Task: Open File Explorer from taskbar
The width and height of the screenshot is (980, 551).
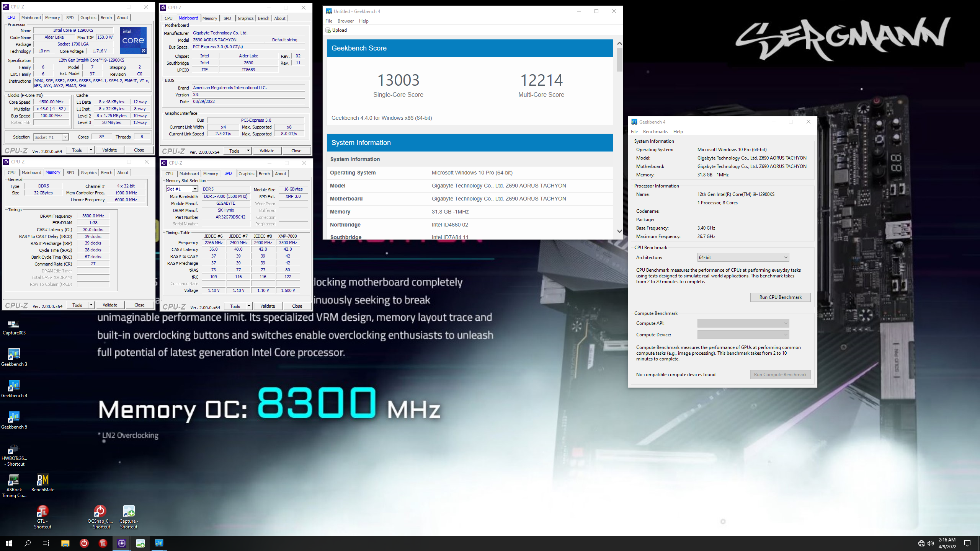Action: pos(65,543)
